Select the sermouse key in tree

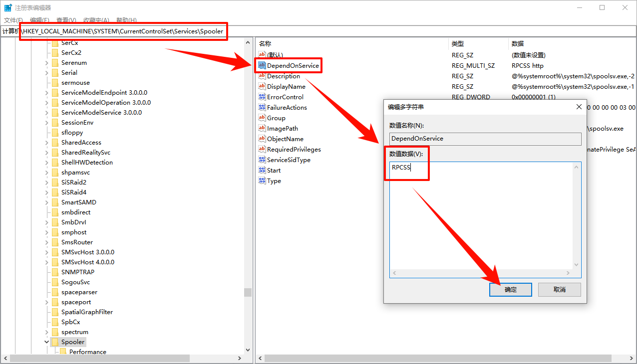coord(75,83)
